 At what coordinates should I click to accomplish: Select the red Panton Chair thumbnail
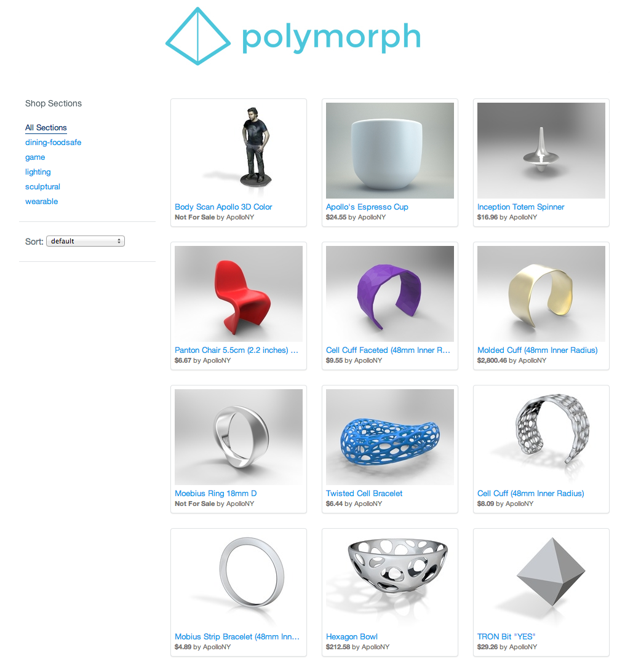[239, 293]
